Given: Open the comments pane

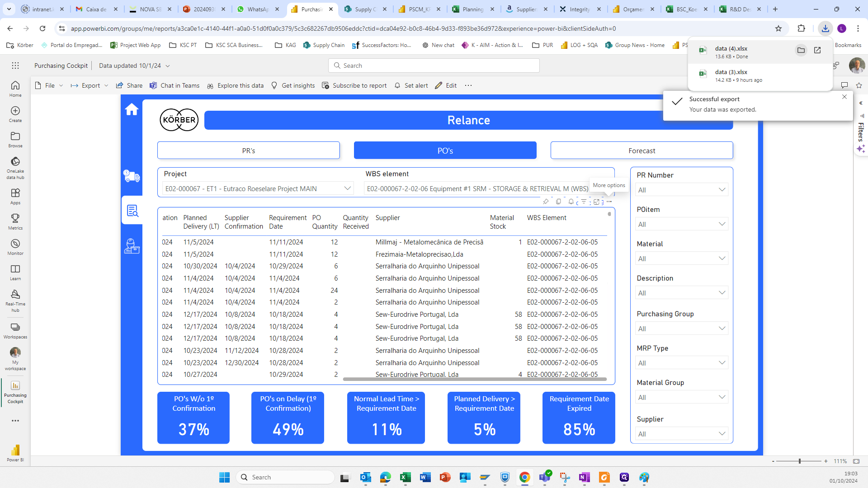Looking at the screenshot, I should (x=844, y=85).
